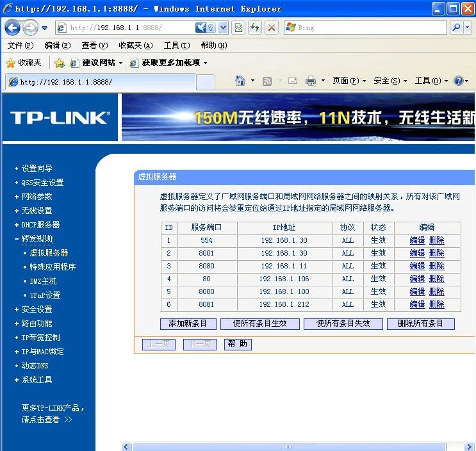Image resolution: width=476 pixels, height=451 pixels.
Task: Click the horizontal scrollbar at page bottom
Action: [288, 447]
